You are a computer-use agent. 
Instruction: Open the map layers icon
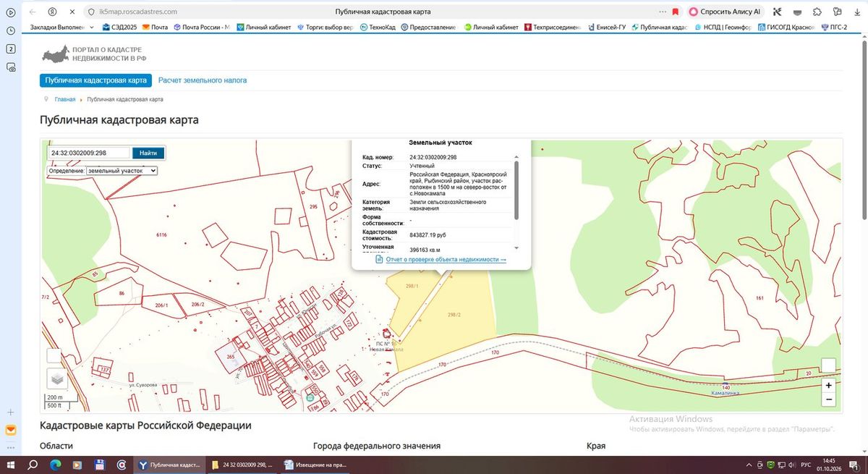[x=57, y=378]
